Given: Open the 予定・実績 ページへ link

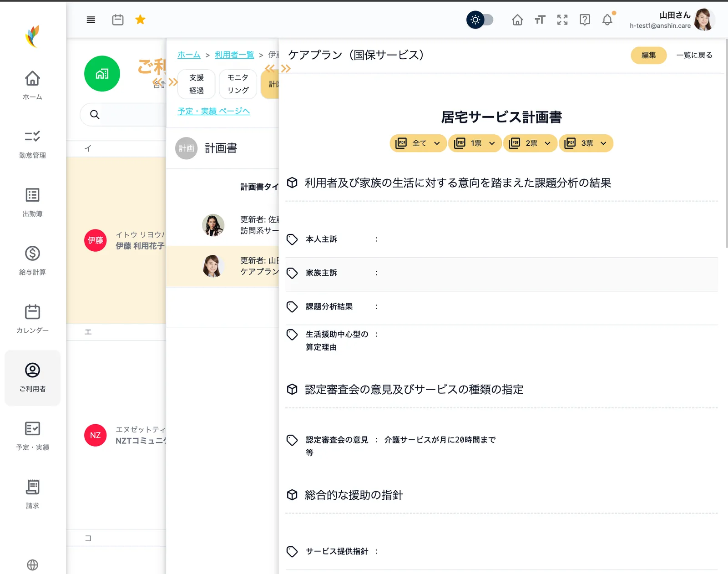Looking at the screenshot, I should pyautogui.click(x=214, y=111).
